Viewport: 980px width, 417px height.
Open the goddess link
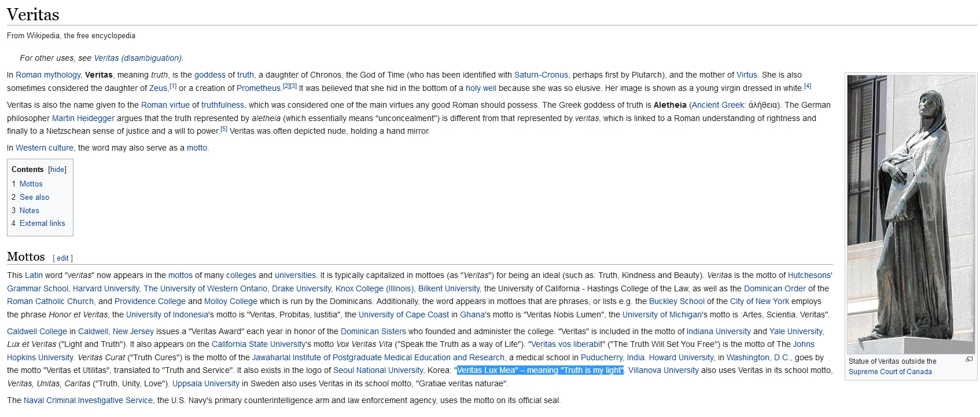click(210, 75)
